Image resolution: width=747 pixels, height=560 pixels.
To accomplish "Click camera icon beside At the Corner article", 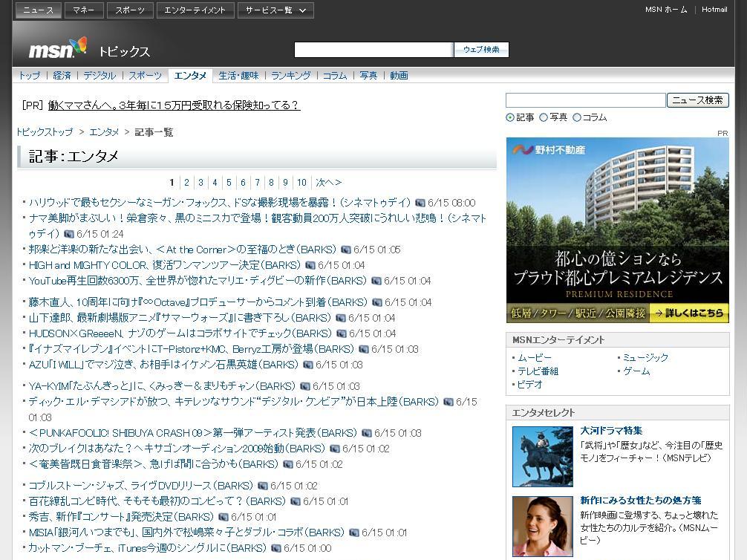I will tap(346, 250).
